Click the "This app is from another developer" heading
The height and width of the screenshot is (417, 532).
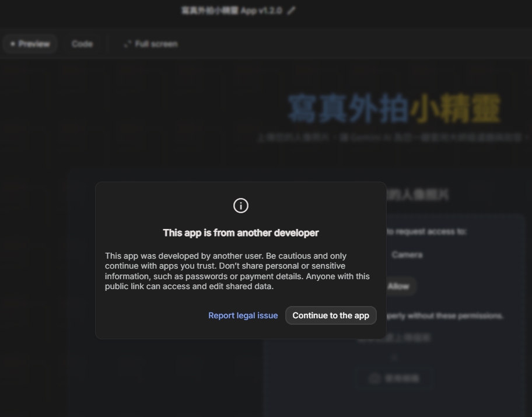click(240, 232)
